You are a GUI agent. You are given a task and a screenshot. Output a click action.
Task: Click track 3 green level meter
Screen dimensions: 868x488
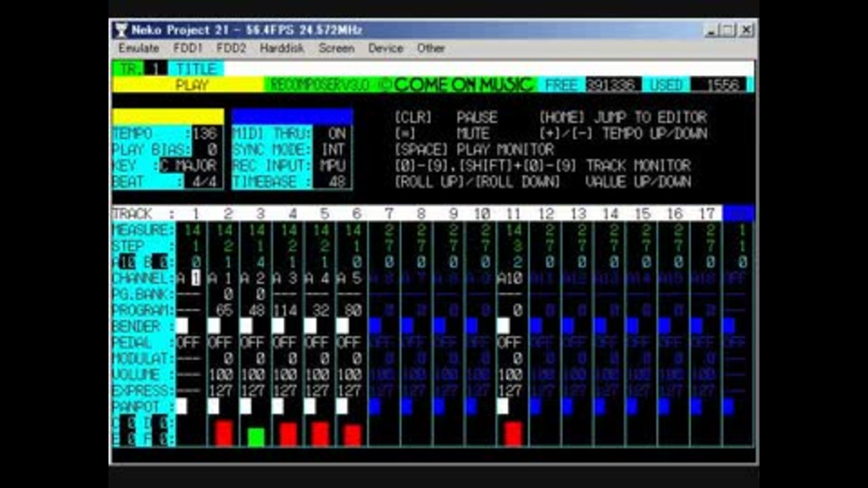click(x=256, y=437)
